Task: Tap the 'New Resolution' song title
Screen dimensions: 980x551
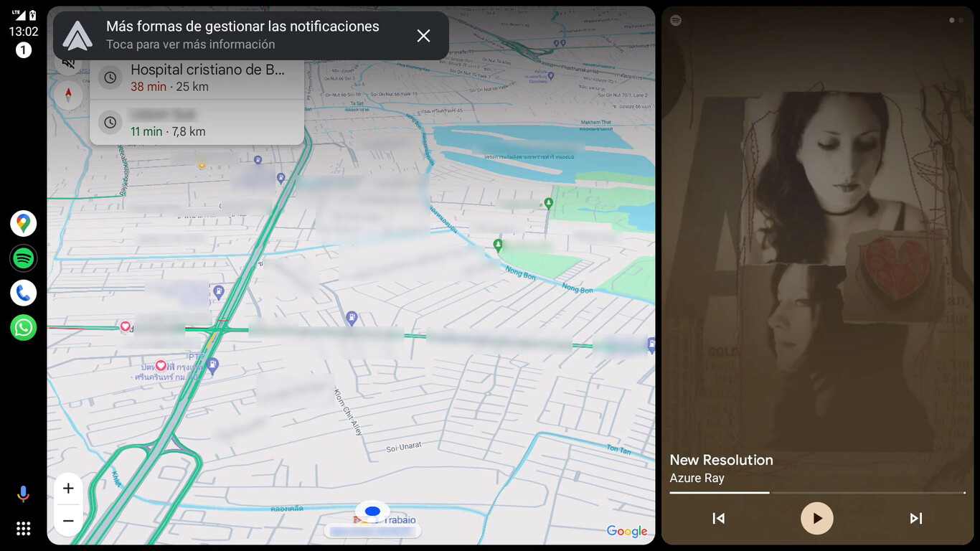Action: [721, 460]
